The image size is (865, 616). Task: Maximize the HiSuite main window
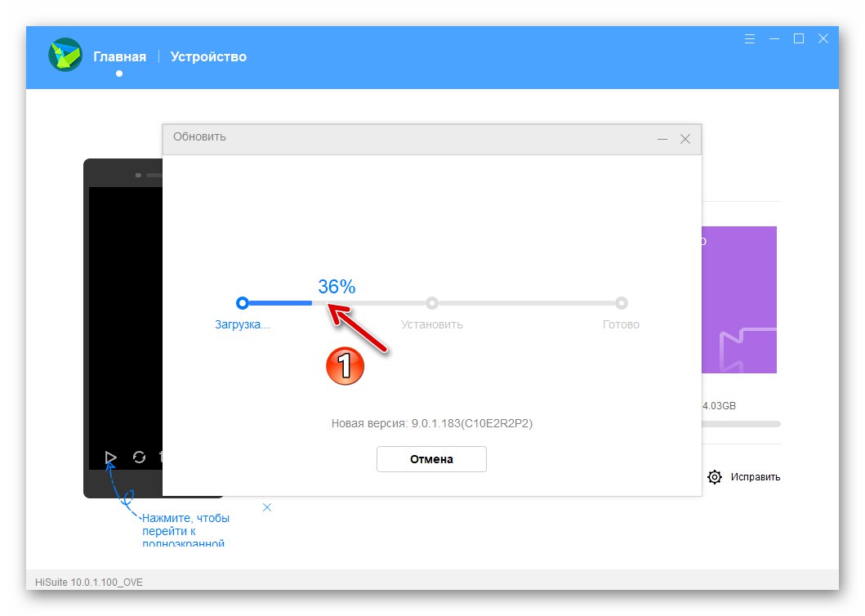click(x=799, y=38)
